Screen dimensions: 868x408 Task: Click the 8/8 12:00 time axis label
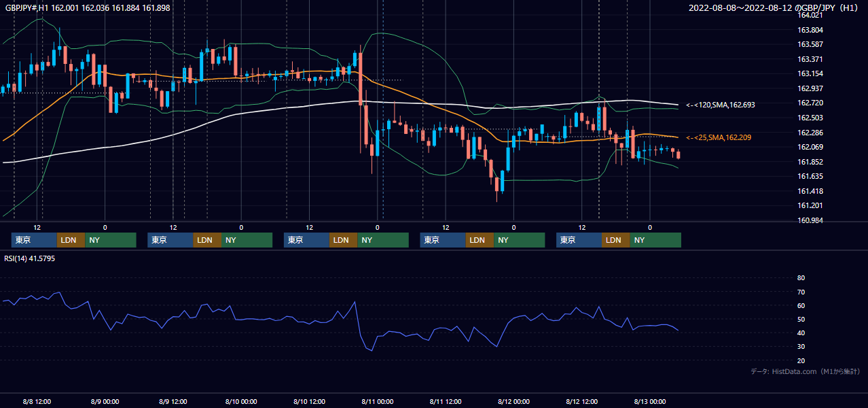point(37,401)
